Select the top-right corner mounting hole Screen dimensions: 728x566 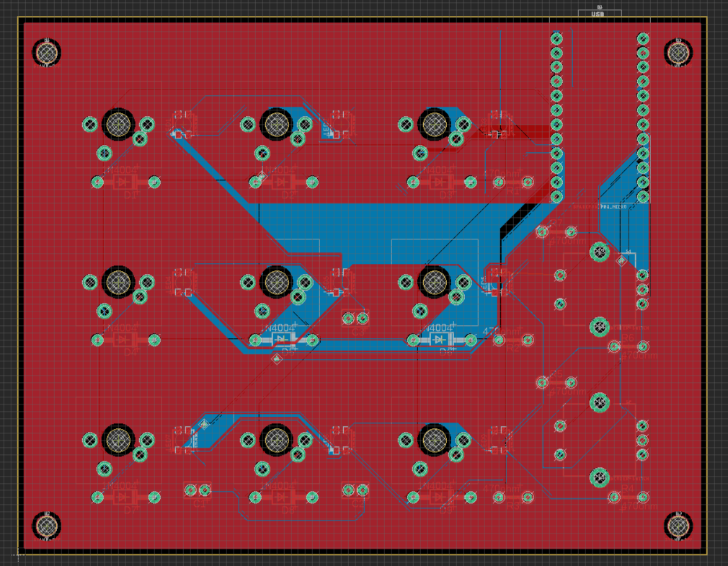[x=678, y=53]
